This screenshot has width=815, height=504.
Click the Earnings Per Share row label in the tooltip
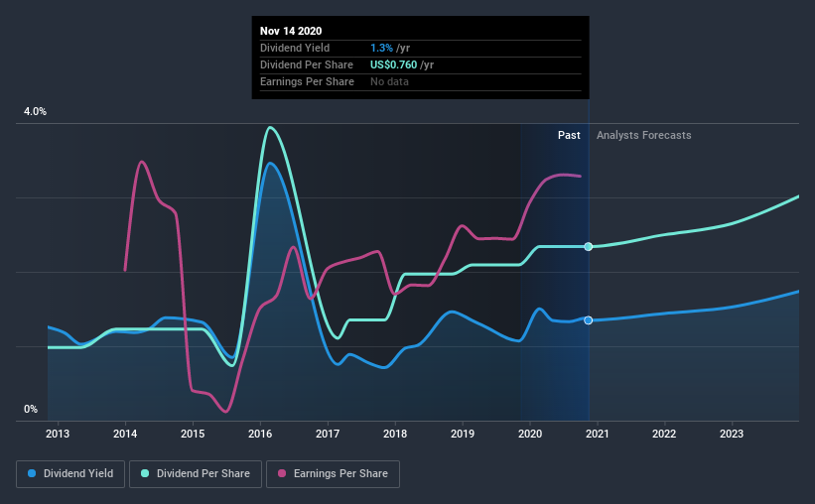point(307,81)
